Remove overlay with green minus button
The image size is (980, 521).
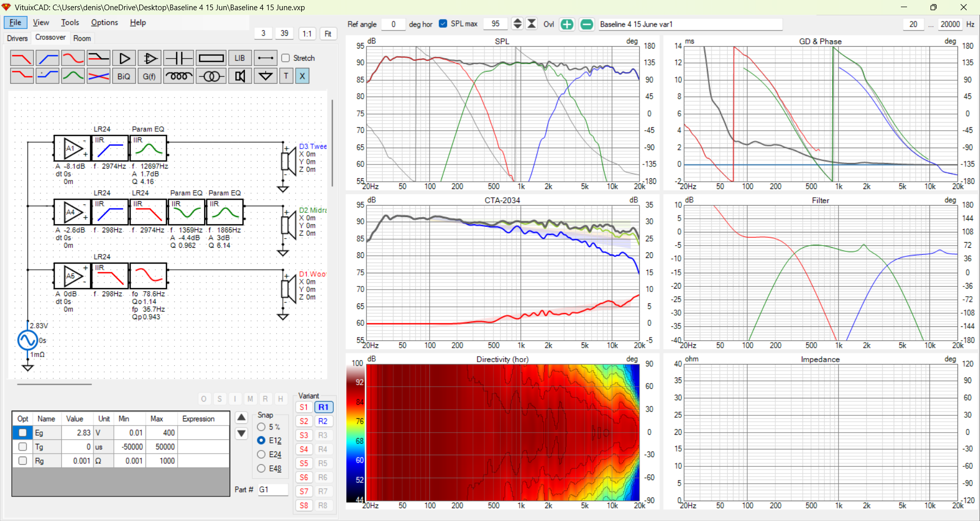pyautogui.click(x=587, y=24)
